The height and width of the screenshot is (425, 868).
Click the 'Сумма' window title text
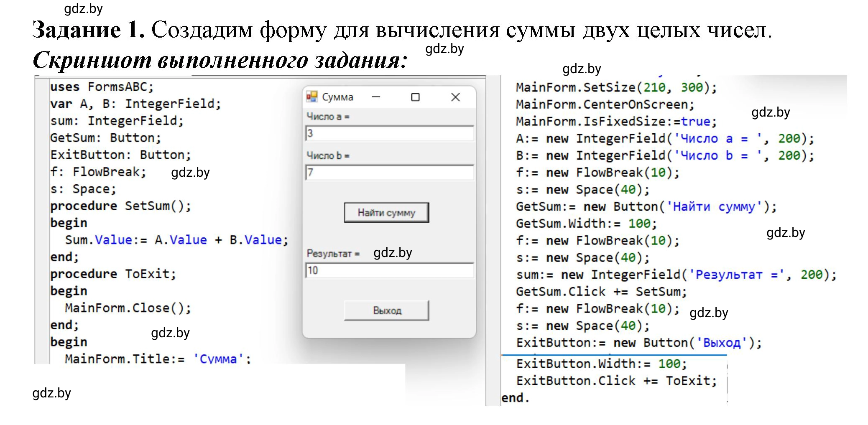pos(337,97)
